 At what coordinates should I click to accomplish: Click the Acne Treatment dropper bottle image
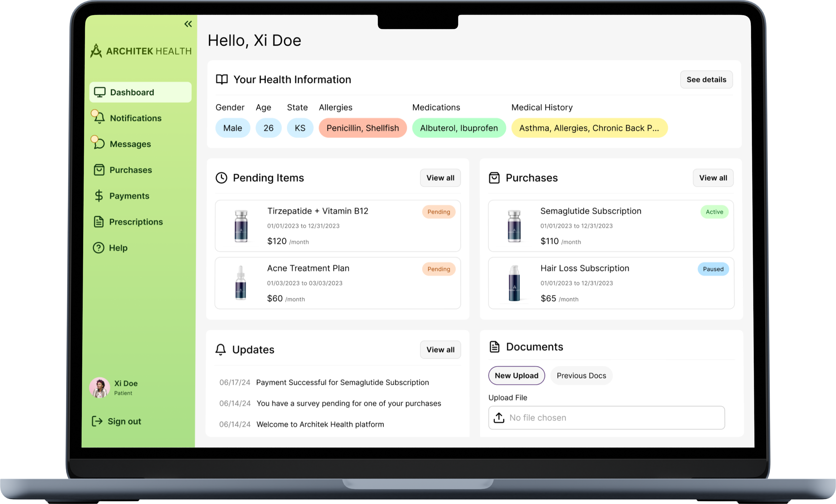pyautogui.click(x=241, y=283)
